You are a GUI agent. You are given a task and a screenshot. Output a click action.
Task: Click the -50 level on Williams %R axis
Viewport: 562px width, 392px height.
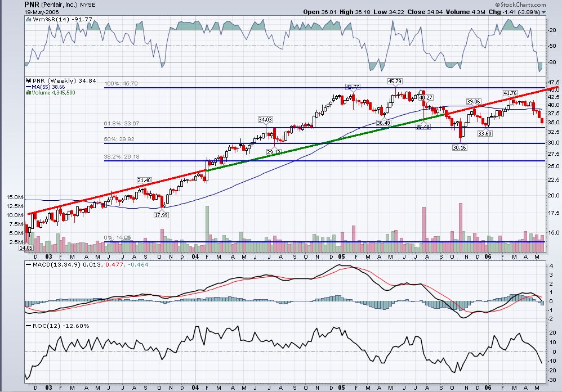[x=552, y=46]
